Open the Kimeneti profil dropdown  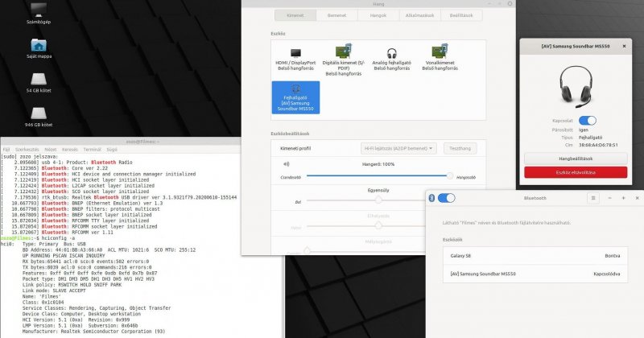pos(398,148)
